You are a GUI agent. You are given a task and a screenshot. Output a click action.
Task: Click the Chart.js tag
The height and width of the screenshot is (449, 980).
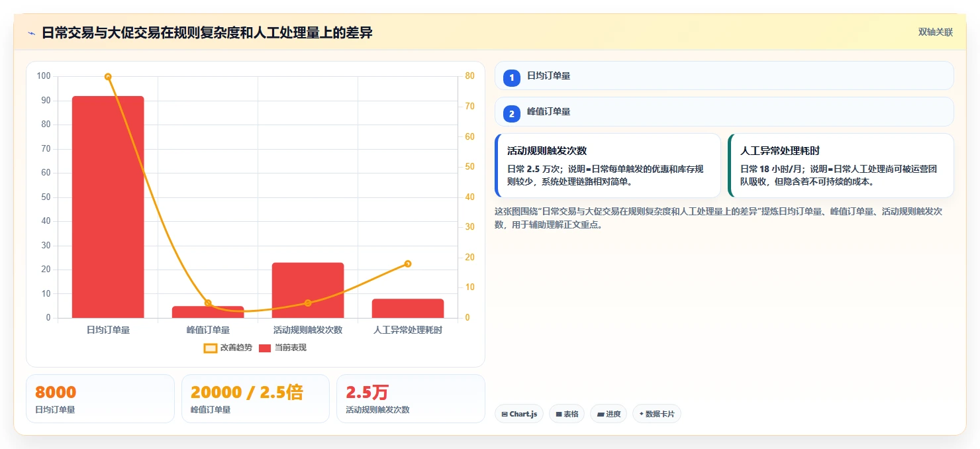pyautogui.click(x=519, y=414)
